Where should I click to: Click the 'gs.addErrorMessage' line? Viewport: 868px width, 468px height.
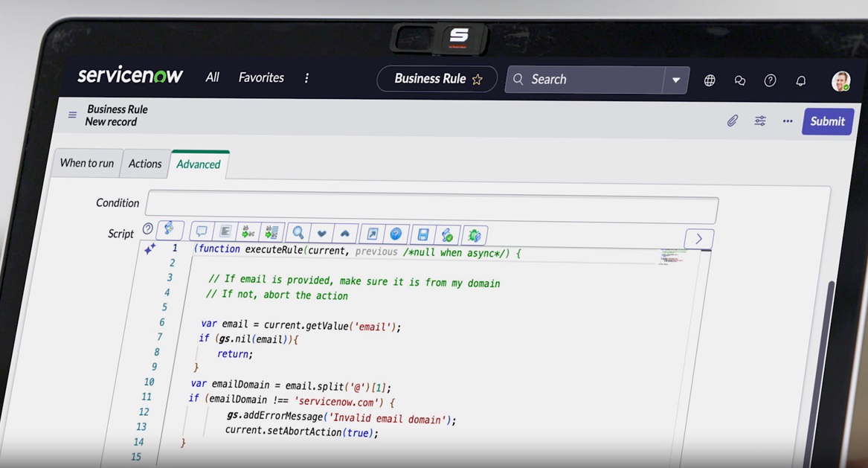point(341,417)
